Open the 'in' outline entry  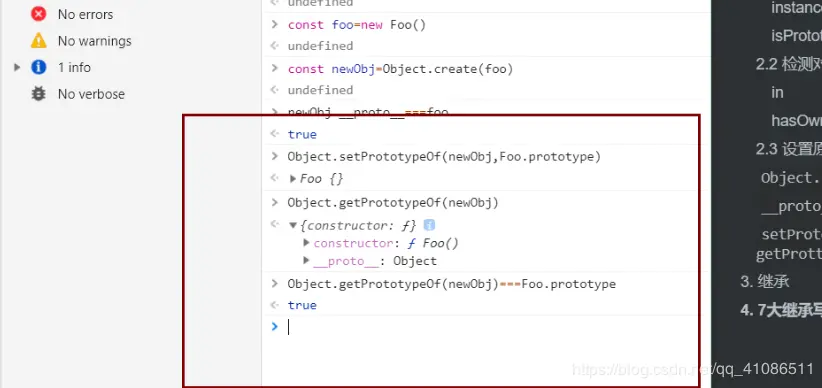[777, 93]
